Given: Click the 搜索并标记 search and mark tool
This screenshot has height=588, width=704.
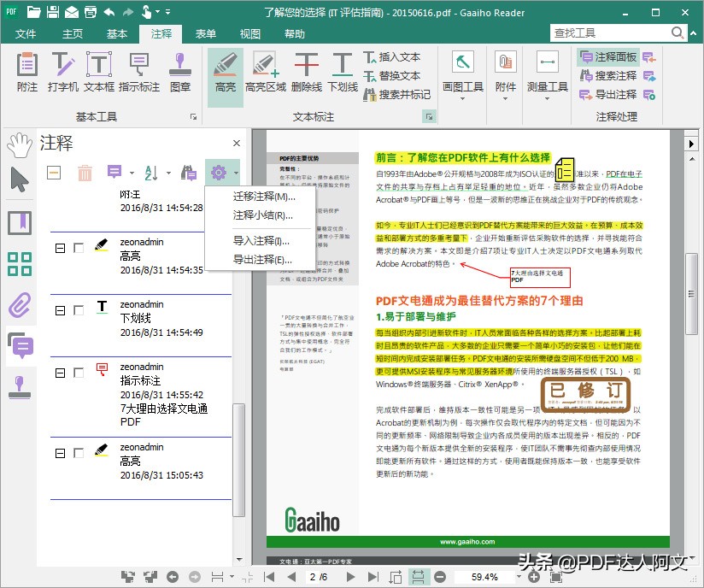Looking at the screenshot, I should coord(397,94).
